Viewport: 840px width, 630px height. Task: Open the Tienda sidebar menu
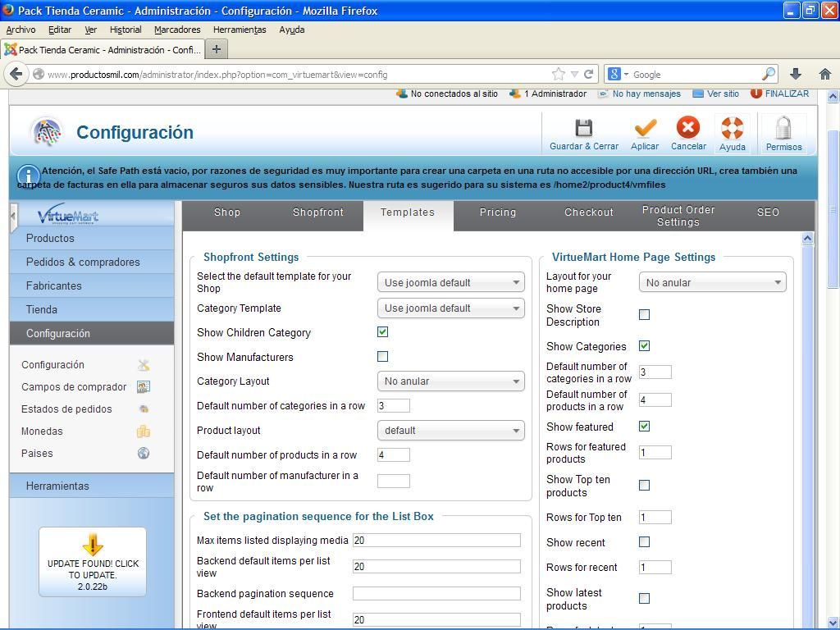point(92,309)
